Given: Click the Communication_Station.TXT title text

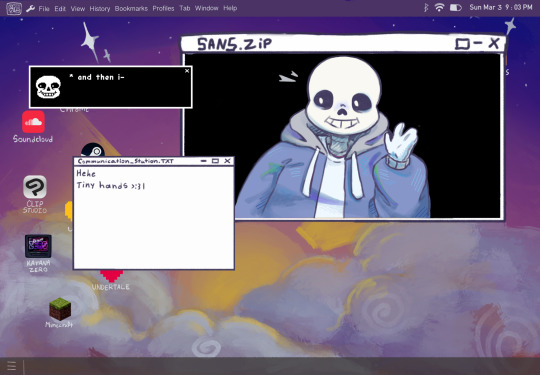Looking at the screenshot, I should click(125, 161).
